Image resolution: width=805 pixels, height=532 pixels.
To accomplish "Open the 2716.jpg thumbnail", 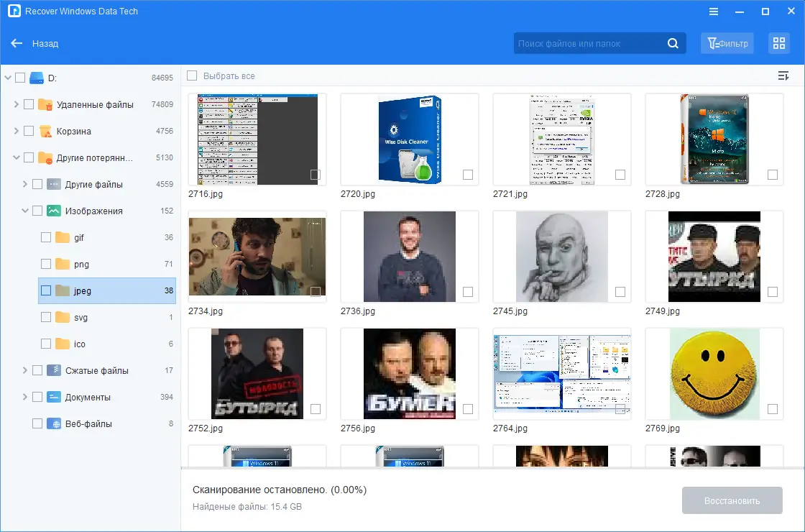I will (257, 139).
